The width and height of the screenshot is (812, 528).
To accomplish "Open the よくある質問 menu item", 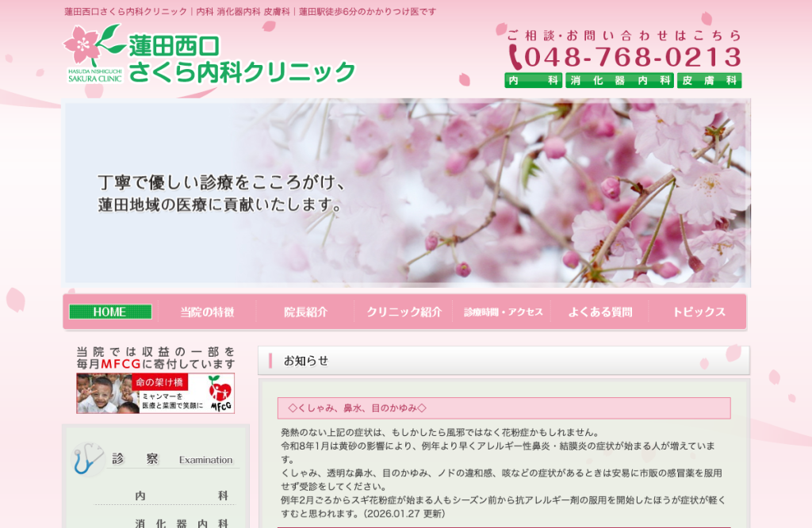I will [x=600, y=312].
